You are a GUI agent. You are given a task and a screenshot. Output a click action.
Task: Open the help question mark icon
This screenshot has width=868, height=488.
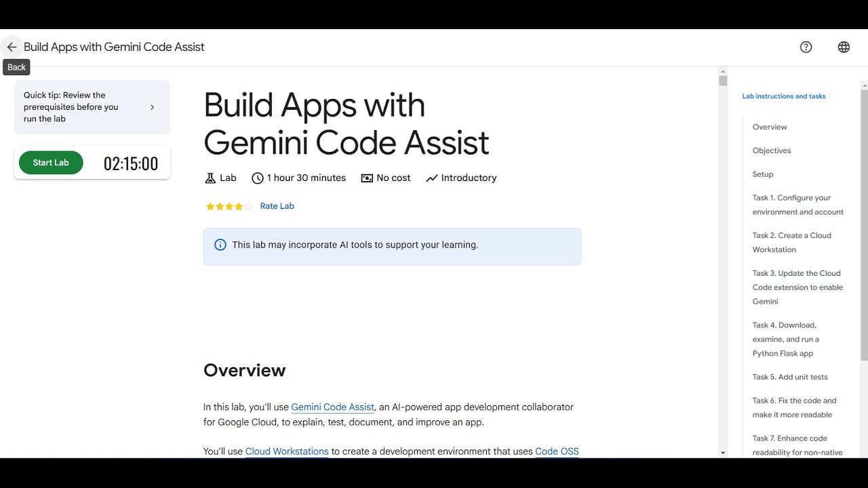[806, 47]
